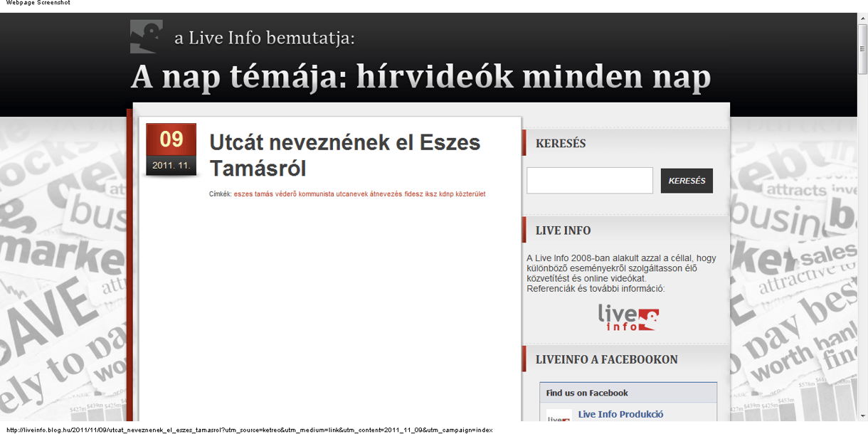The image size is (868, 434).
Task: Click the 'a Live Info bemutatja:' header text
Action: (x=265, y=38)
